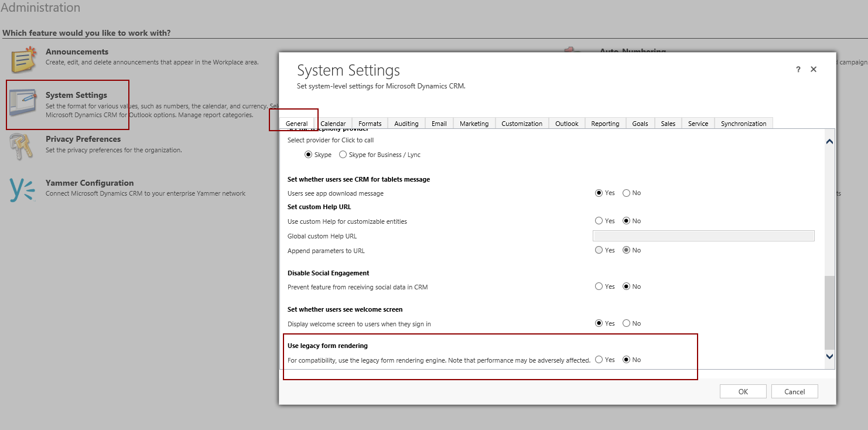The height and width of the screenshot is (430, 868).
Task: Switch to the Goals tab
Action: [x=640, y=123]
